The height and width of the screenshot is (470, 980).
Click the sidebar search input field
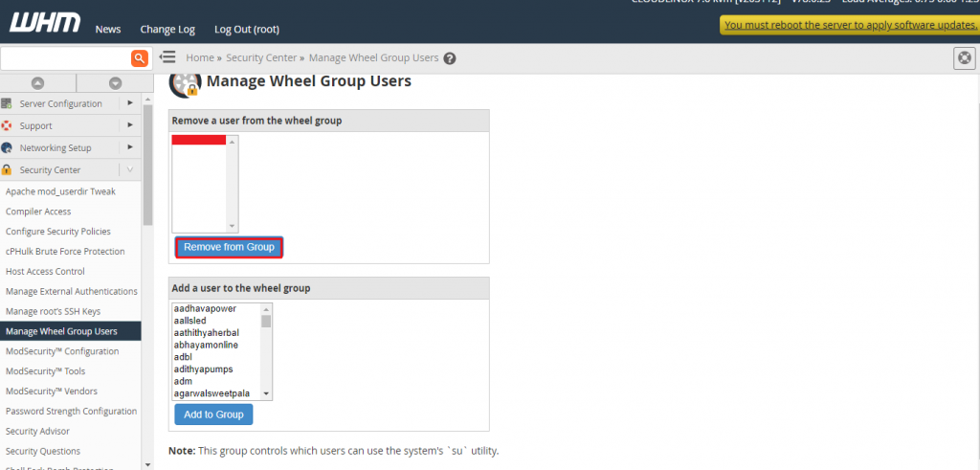point(65,58)
